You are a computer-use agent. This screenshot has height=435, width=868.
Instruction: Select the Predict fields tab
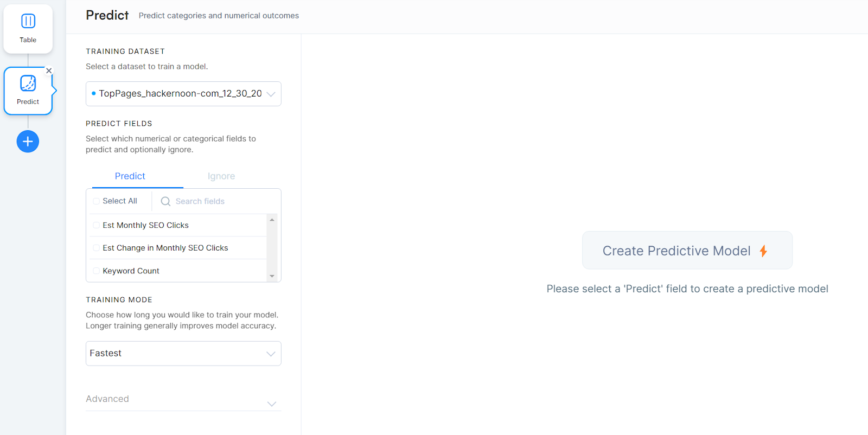point(130,176)
